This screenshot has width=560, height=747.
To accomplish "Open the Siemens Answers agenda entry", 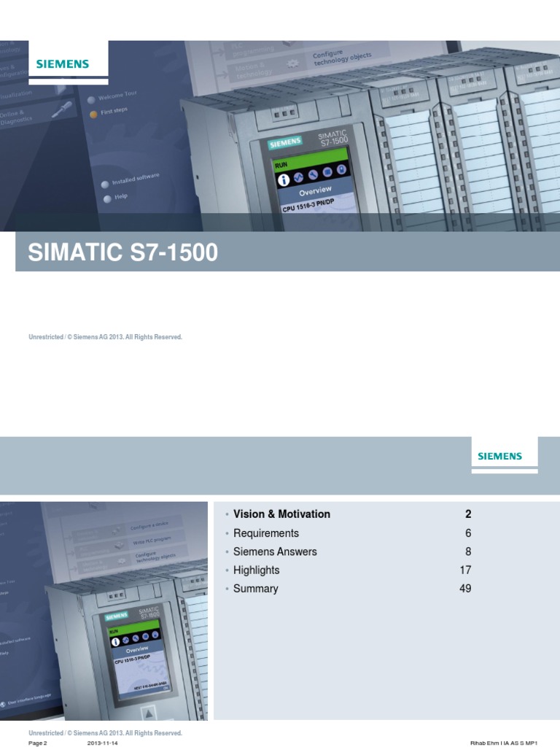I will click(x=275, y=551).
